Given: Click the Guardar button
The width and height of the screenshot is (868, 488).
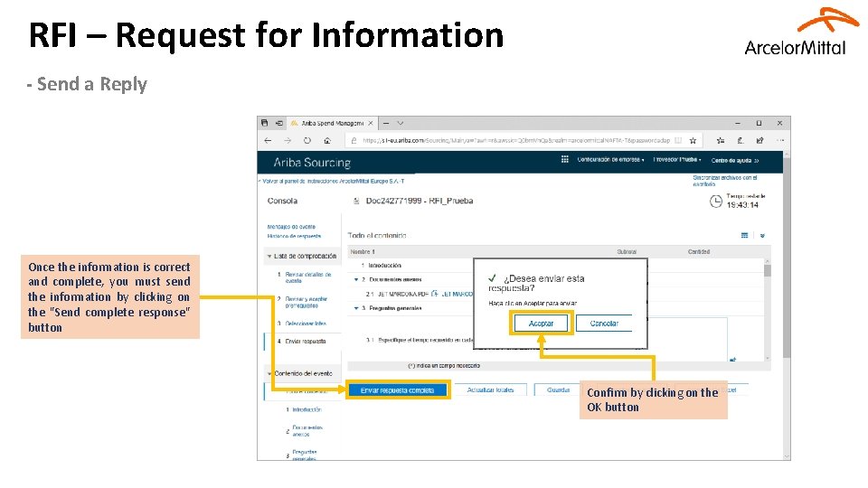Looking at the screenshot, I should click(x=558, y=390).
